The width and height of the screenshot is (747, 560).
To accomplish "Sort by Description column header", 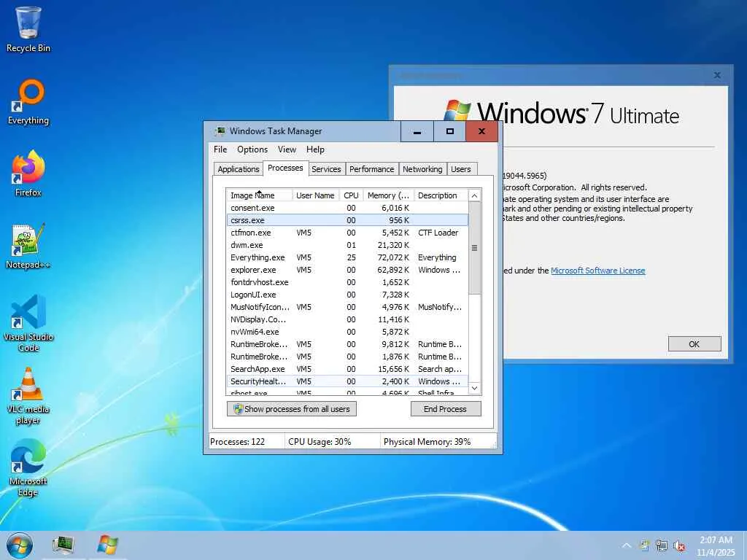I will click(441, 195).
